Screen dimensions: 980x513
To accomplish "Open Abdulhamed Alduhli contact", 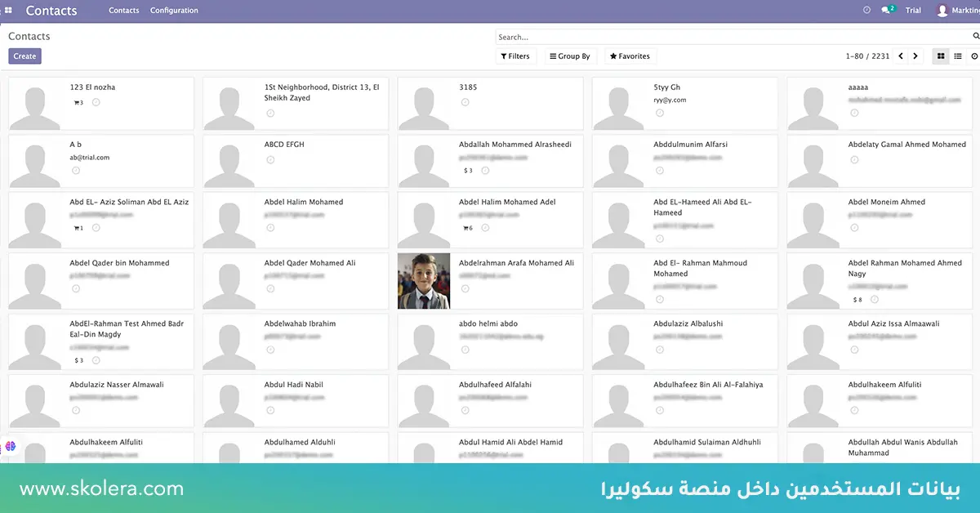I will 296,448.
